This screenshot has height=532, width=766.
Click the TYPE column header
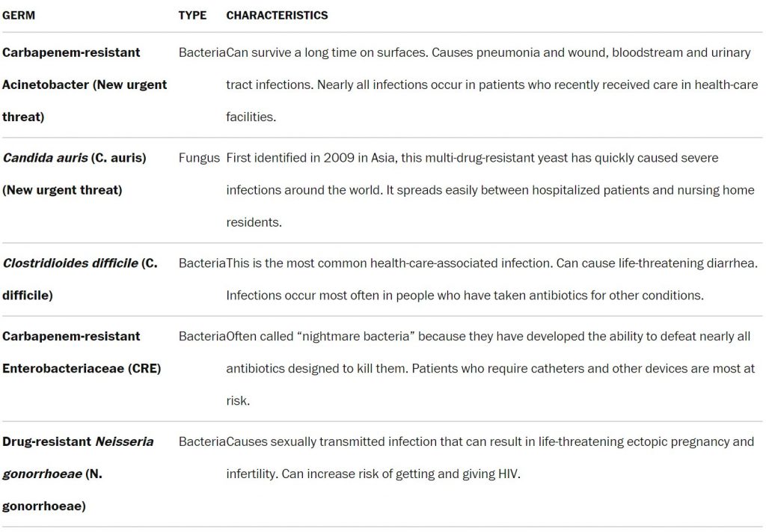192,15
